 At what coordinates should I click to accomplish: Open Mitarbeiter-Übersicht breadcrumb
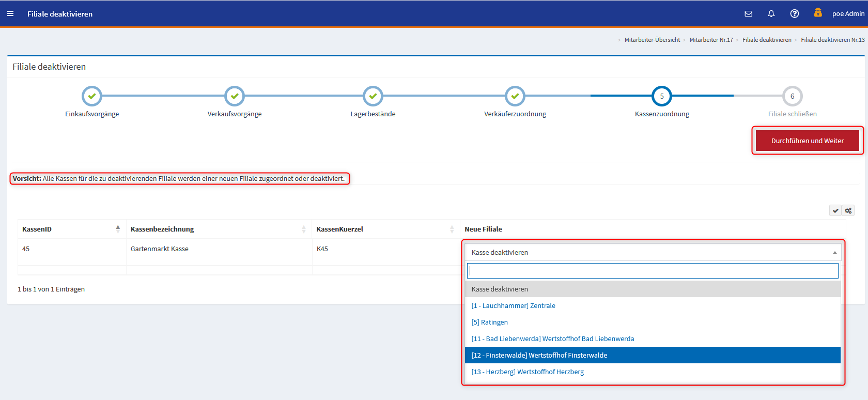652,40
